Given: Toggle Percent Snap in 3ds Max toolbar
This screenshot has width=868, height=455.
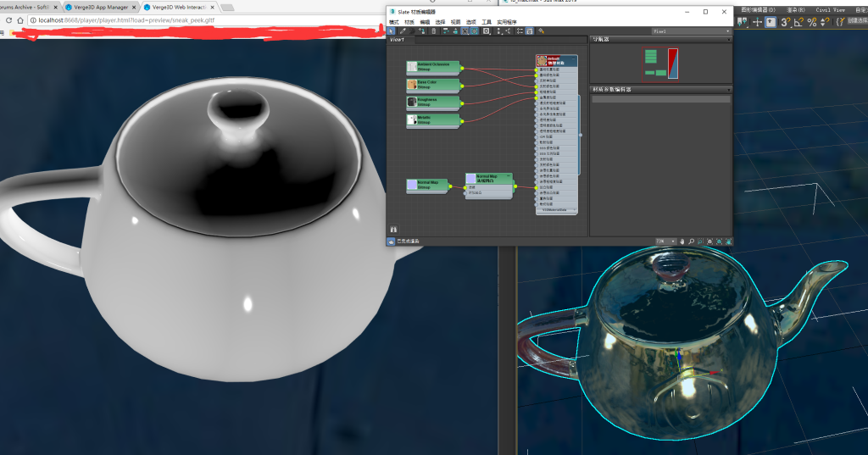Looking at the screenshot, I should click(812, 21).
